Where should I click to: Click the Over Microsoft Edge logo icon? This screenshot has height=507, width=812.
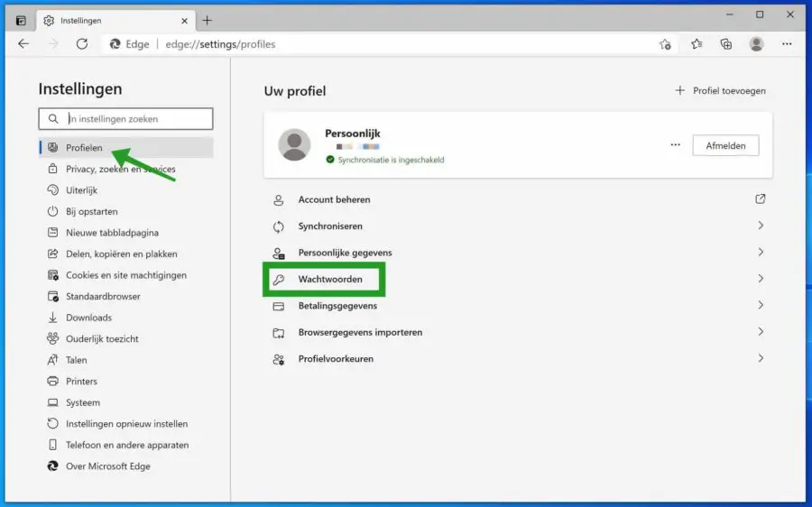click(x=53, y=466)
